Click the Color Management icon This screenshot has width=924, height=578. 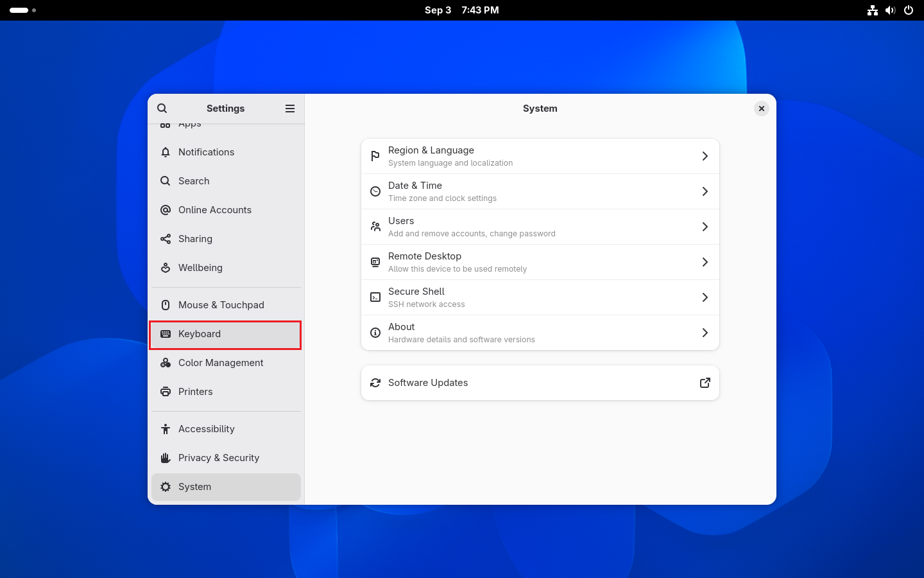pos(166,363)
